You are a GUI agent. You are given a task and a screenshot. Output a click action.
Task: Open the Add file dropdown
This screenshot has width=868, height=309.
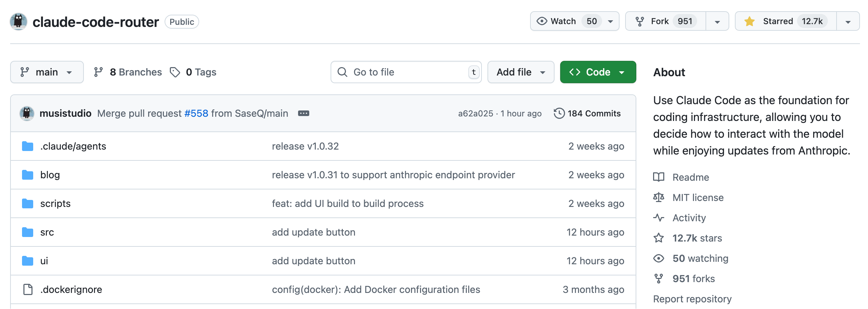pyautogui.click(x=521, y=72)
